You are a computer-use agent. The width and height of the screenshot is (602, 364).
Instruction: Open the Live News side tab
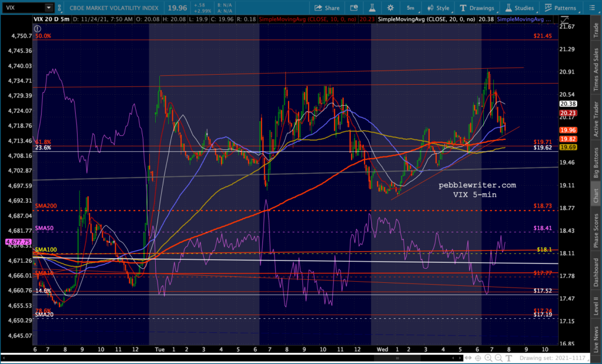point(596,338)
